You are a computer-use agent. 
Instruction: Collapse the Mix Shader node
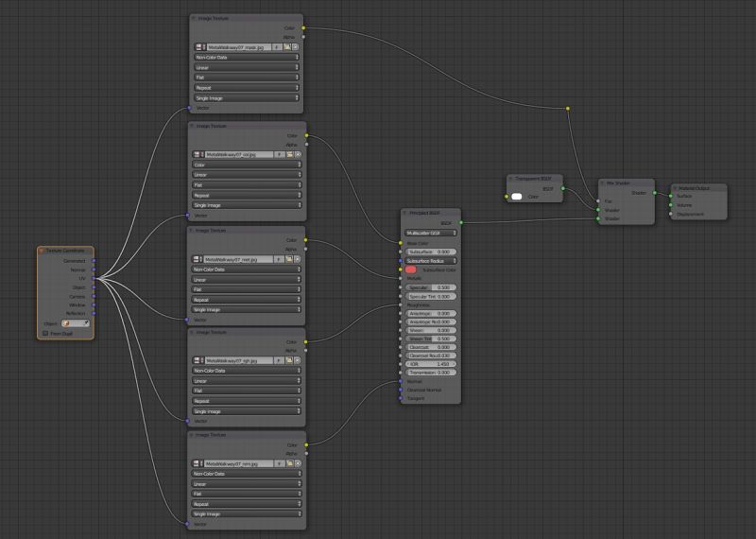tap(602, 183)
